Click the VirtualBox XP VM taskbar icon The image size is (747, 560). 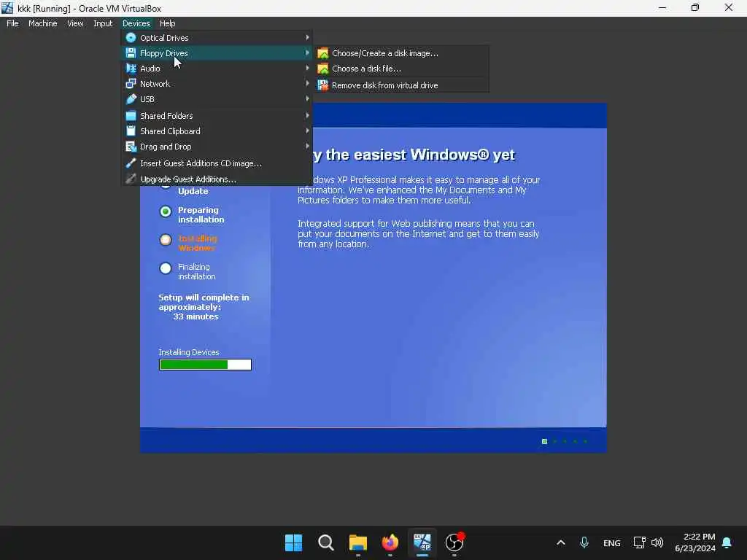click(422, 542)
